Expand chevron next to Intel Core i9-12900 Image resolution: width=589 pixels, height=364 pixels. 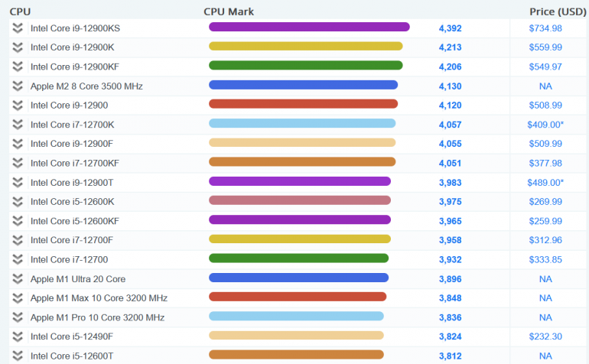point(18,106)
